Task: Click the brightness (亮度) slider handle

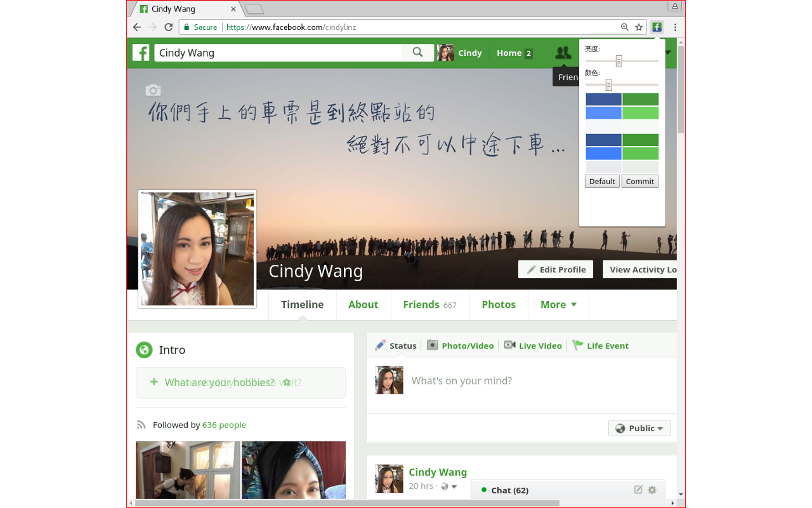Action: 619,61
